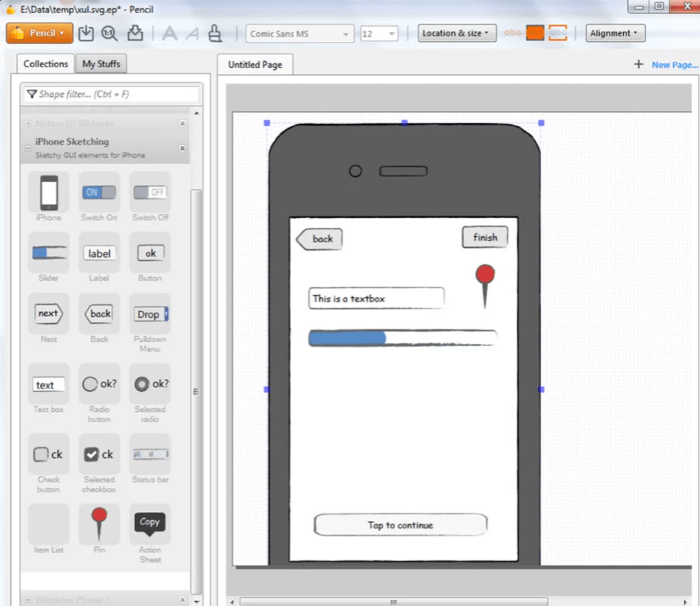Click the canvas horizontal scroll right arrow
The image size is (700, 606).
[x=686, y=602]
